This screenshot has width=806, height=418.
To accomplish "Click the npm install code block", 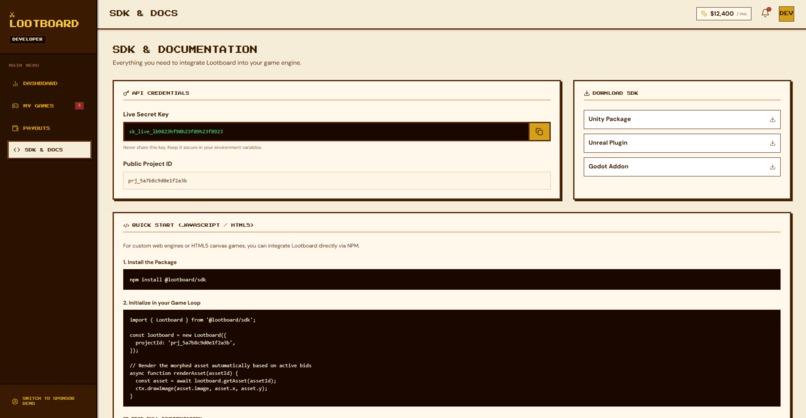I will (x=451, y=280).
